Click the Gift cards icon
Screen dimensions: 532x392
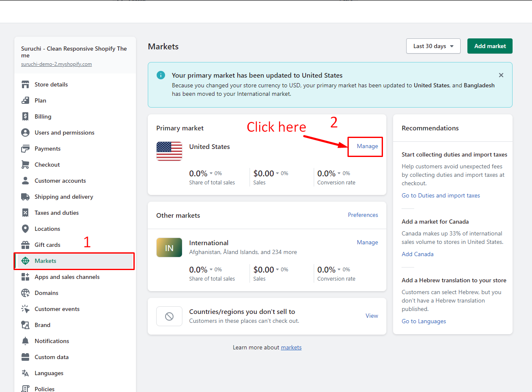click(x=25, y=245)
